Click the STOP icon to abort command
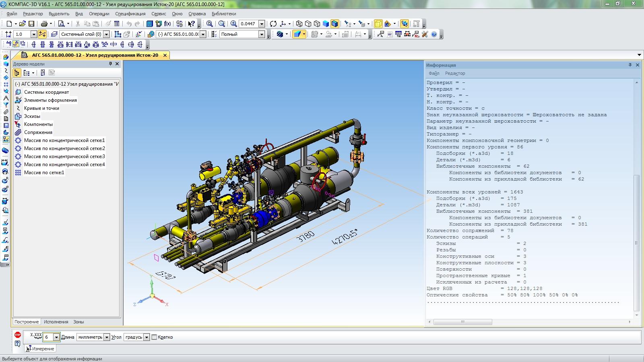644x362 pixels. [17, 335]
